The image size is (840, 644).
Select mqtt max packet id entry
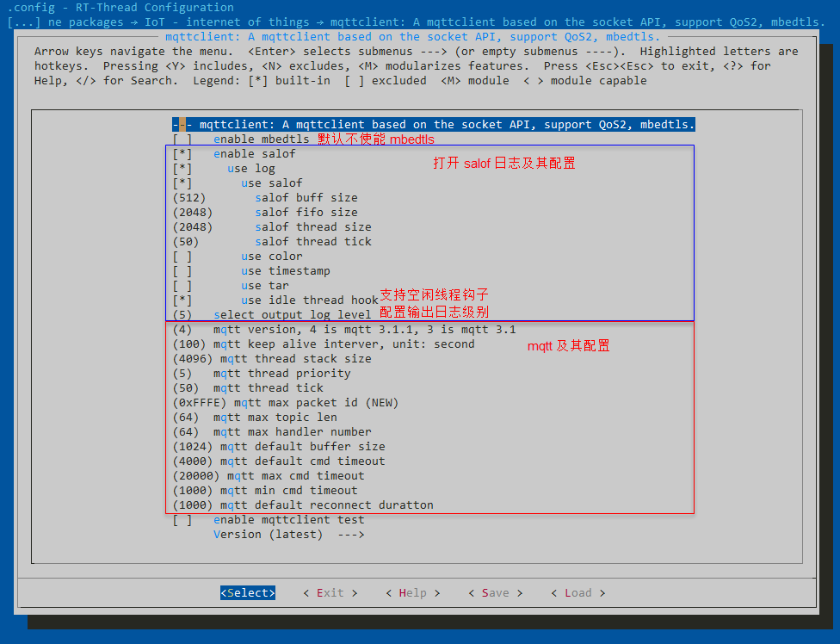pos(286,403)
